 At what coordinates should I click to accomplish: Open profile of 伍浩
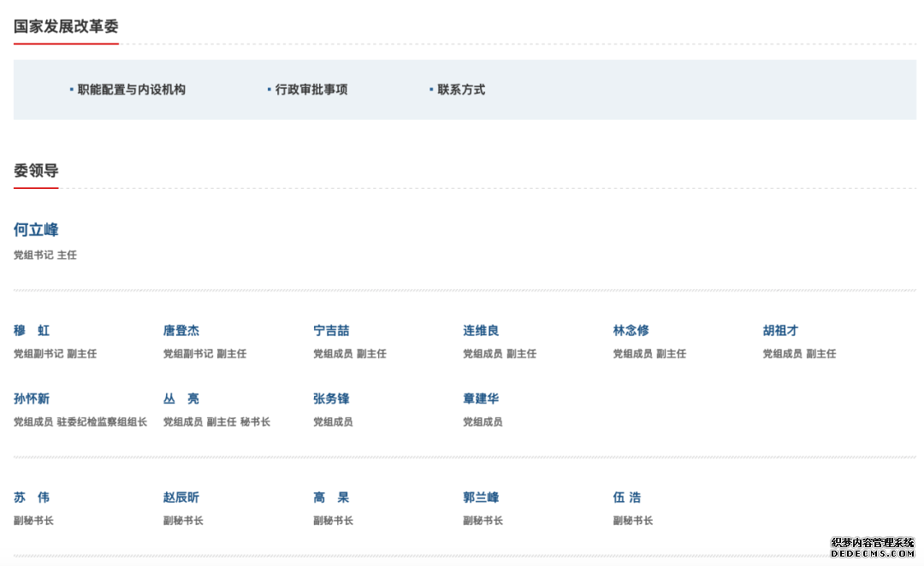(x=627, y=498)
